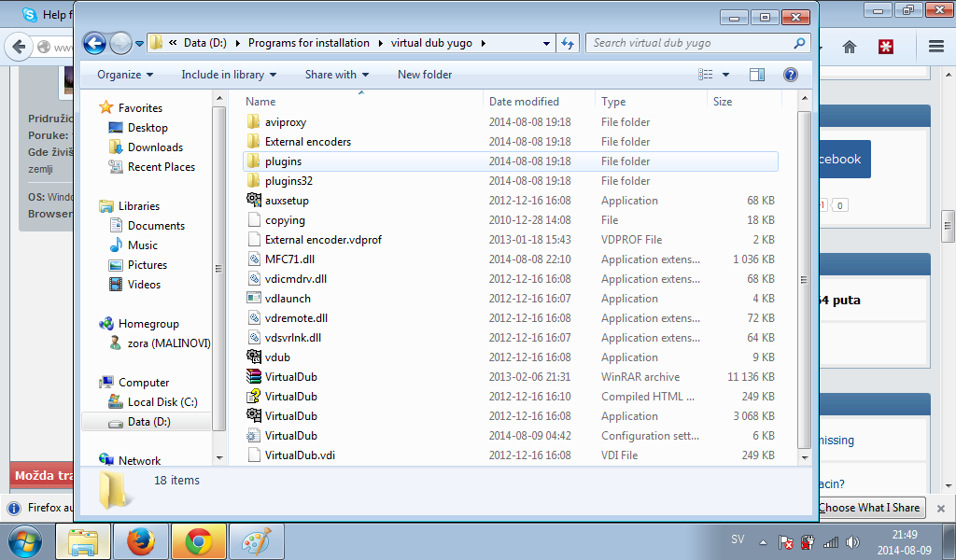The height and width of the screenshot is (560, 956).
Task: Open the address bar history dropdown
Action: 546,43
